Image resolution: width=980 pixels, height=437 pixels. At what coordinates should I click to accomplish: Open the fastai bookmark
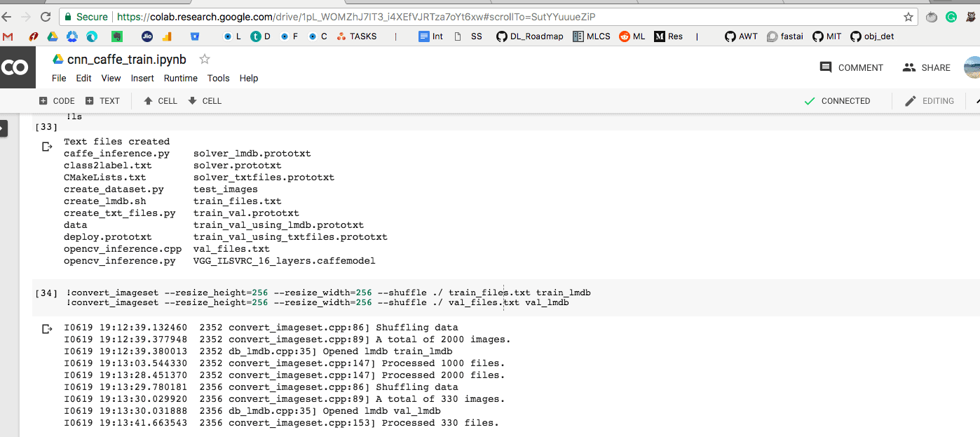785,36
